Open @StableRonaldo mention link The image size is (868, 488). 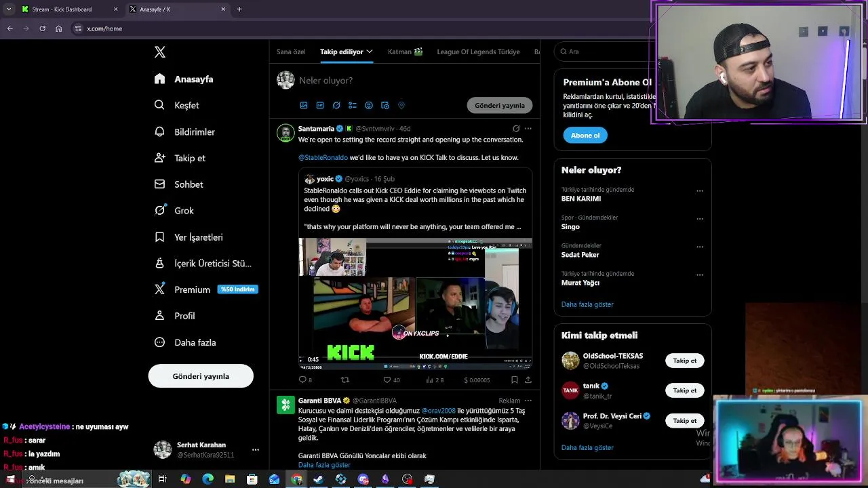[323, 158]
